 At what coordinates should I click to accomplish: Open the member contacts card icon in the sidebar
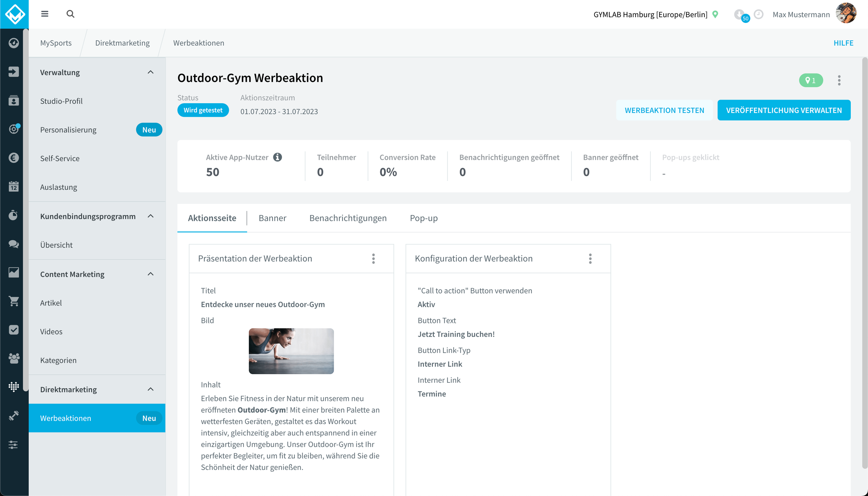click(x=14, y=100)
